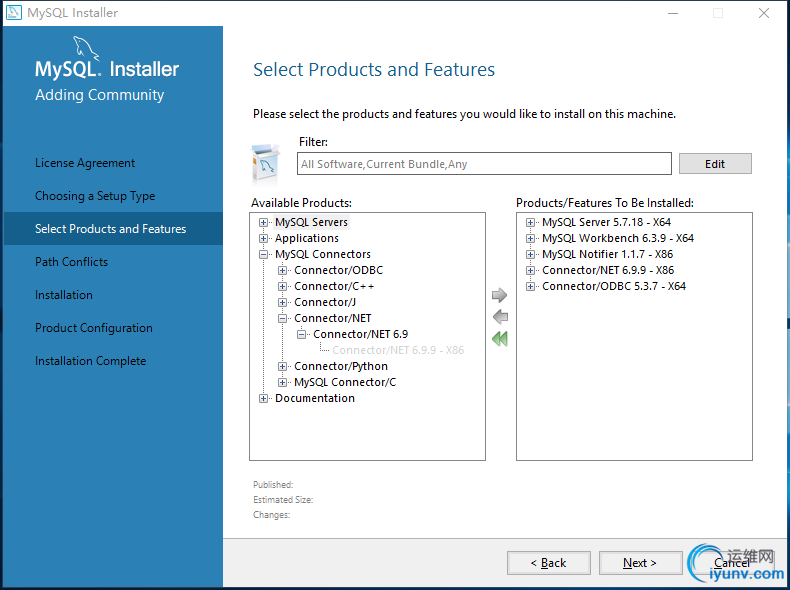Expand MySQL Notifier 1.1.7 - X86 features
The width and height of the screenshot is (790, 590).
pos(530,254)
